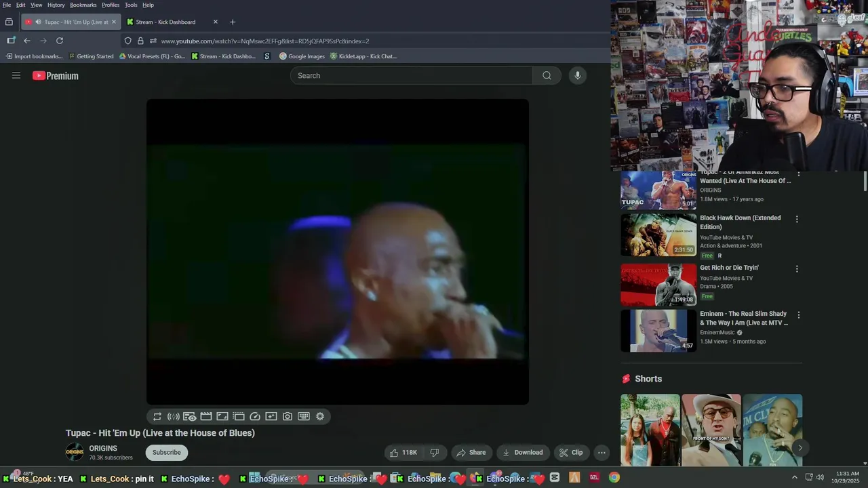Click the Clip button
868x488 pixels.
pyautogui.click(x=571, y=453)
